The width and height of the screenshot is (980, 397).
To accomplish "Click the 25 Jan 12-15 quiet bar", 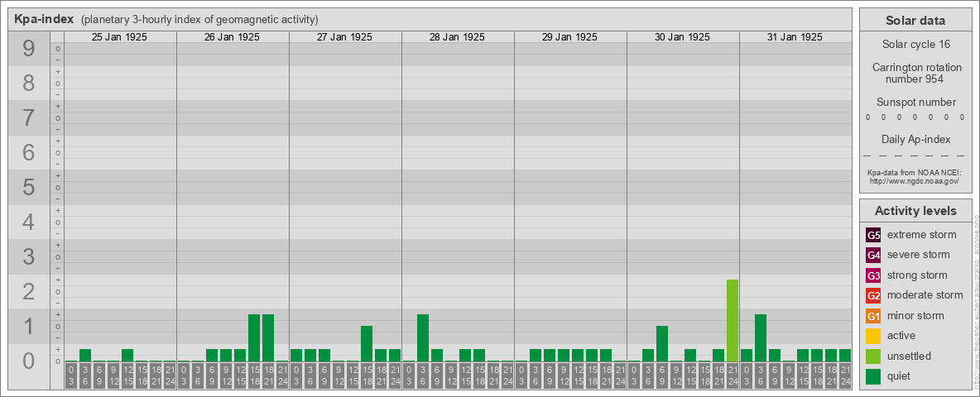I will (x=127, y=355).
